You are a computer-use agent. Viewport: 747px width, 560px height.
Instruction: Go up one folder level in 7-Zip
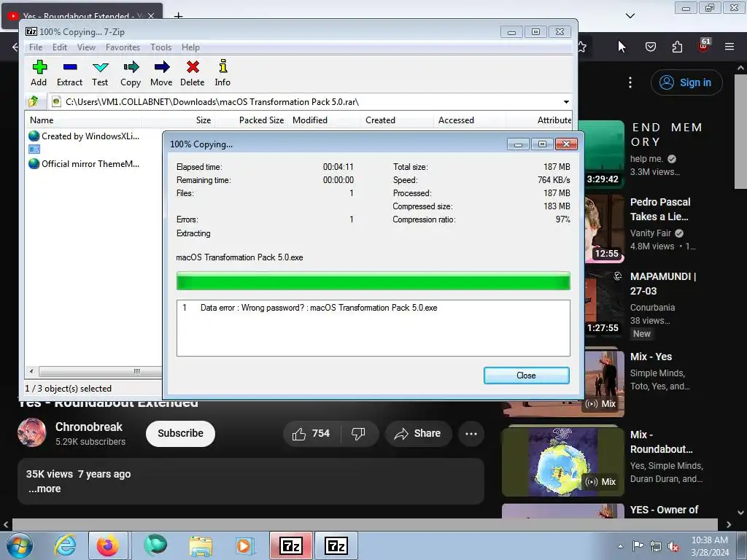tap(34, 101)
